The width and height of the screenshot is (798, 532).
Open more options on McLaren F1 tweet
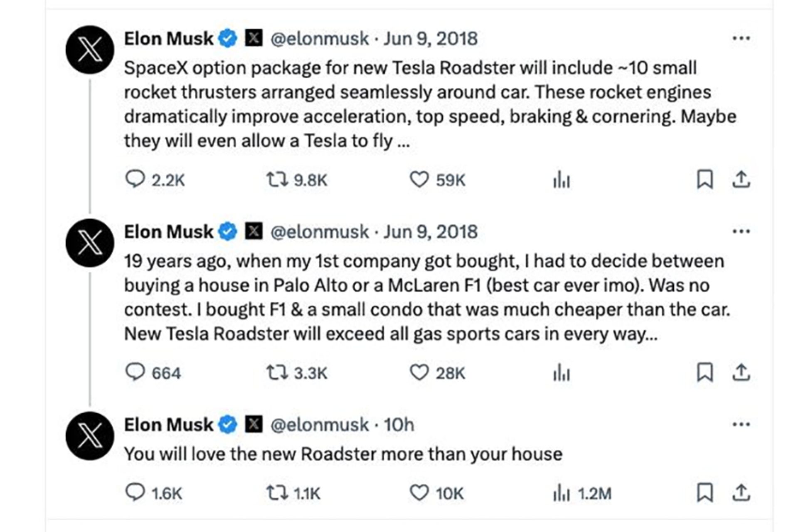click(741, 231)
